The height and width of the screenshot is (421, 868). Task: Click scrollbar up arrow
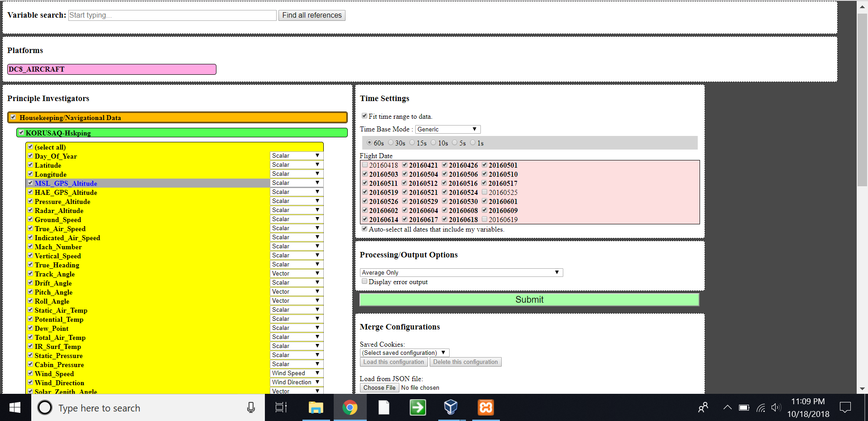(x=862, y=7)
